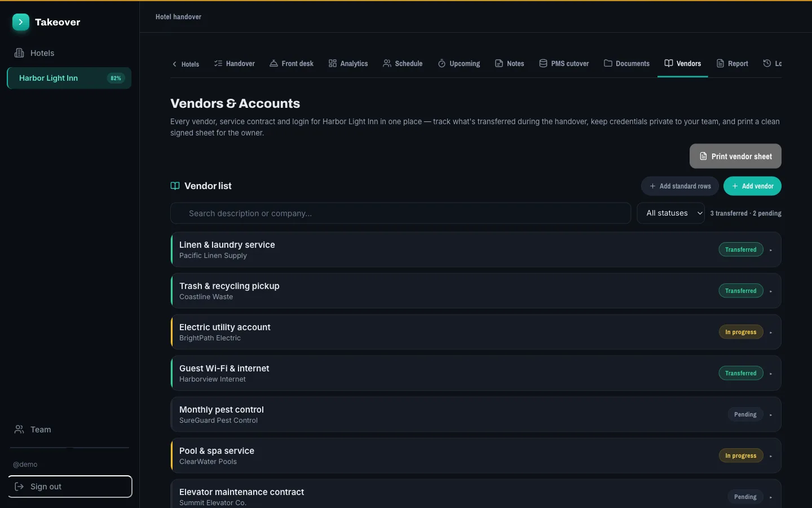Expand the Pool & spa service row
The image size is (812, 508).
[476, 456]
